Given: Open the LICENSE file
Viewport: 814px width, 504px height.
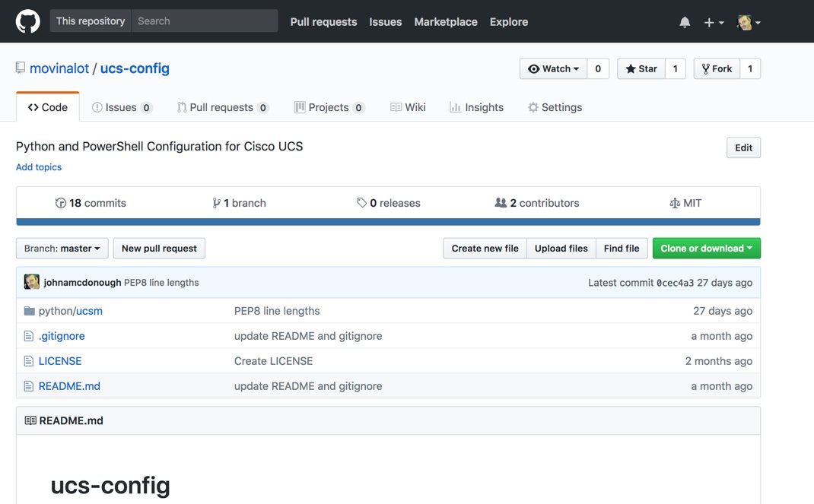Looking at the screenshot, I should (60, 361).
